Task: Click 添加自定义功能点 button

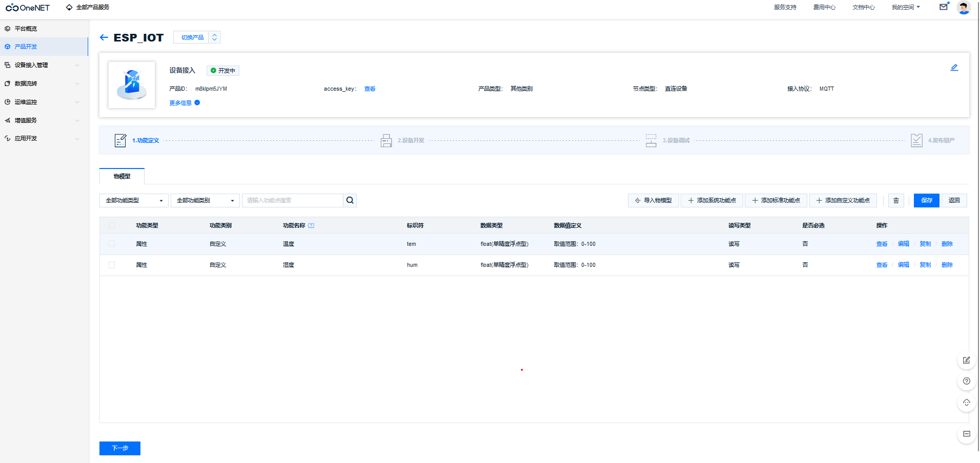Action: coord(843,200)
